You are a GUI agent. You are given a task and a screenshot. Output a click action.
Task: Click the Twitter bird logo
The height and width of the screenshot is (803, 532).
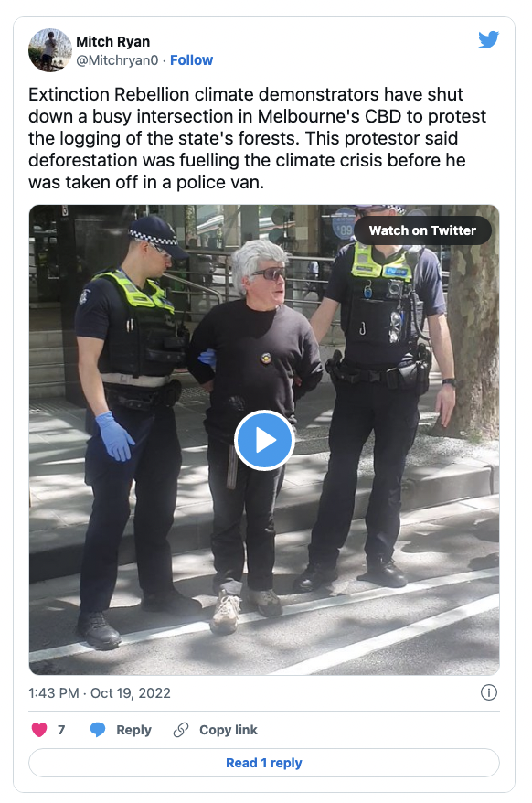[x=488, y=39]
